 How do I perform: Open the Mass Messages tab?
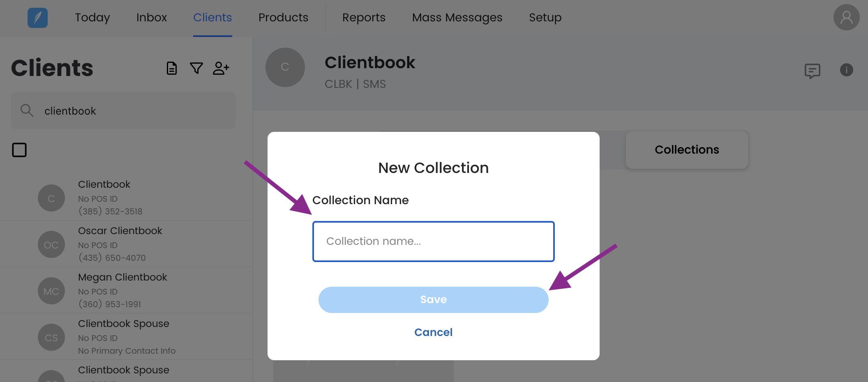click(x=457, y=18)
